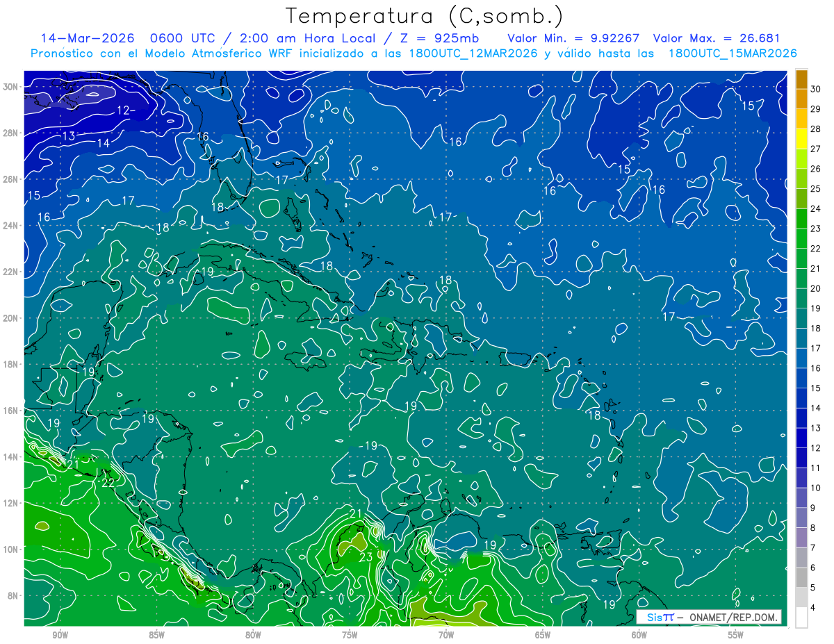Click the "65W" longitude axis label
The image size is (834, 644).
click(543, 635)
